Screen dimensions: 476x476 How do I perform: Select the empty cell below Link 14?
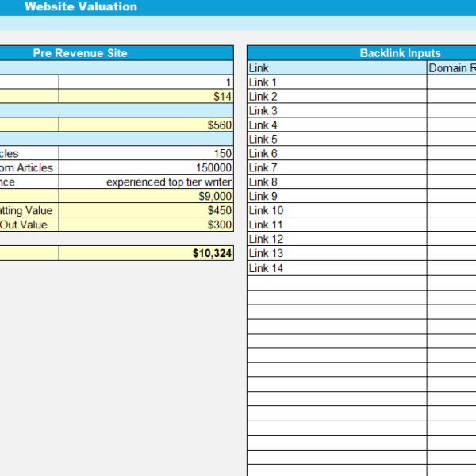pos(336,282)
